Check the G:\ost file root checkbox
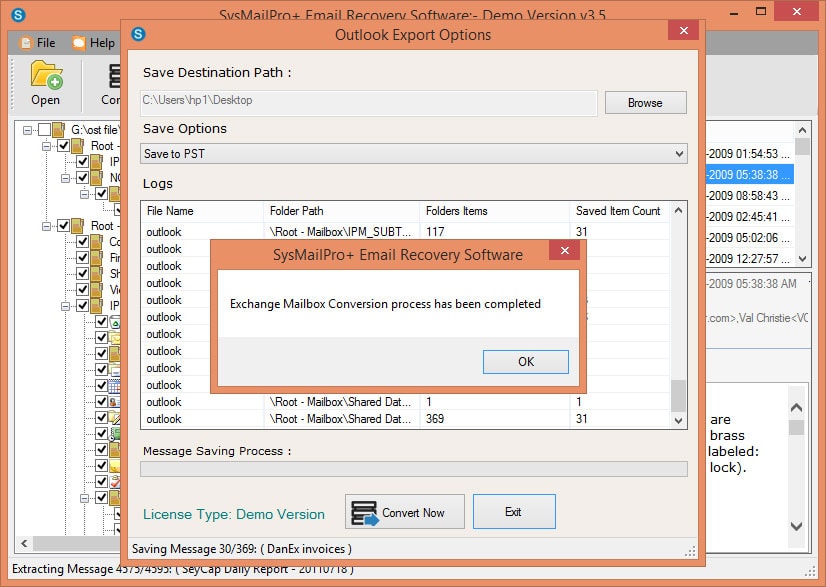The height and width of the screenshot is (587, 826). [x=44, y=130]
